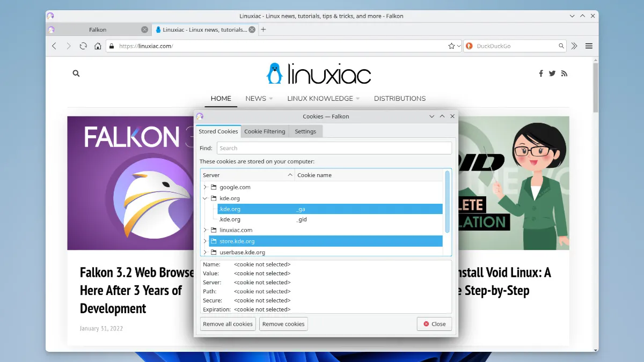644x362 pixels.
Task: Expand the google.com cookie folder
Action: pos(205,187)
